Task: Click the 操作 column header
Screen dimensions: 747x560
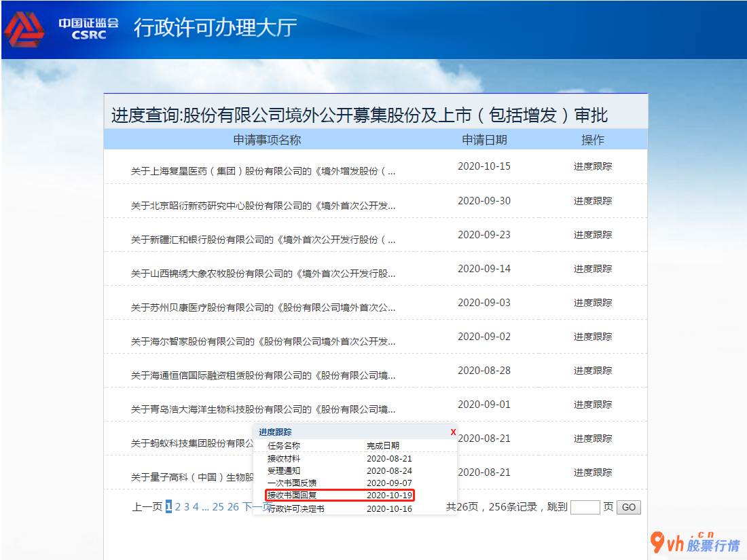Action: pyautogui.click(x=593, y=140)
